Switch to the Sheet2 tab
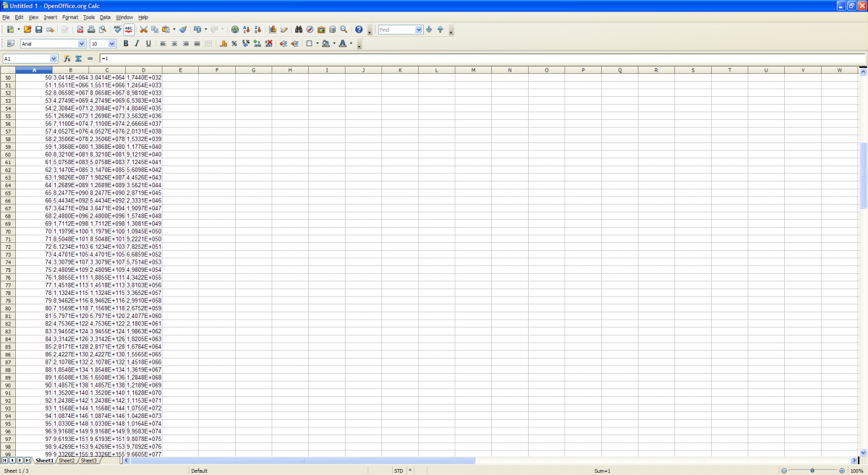868x475 pixels. tap(67, 461)
